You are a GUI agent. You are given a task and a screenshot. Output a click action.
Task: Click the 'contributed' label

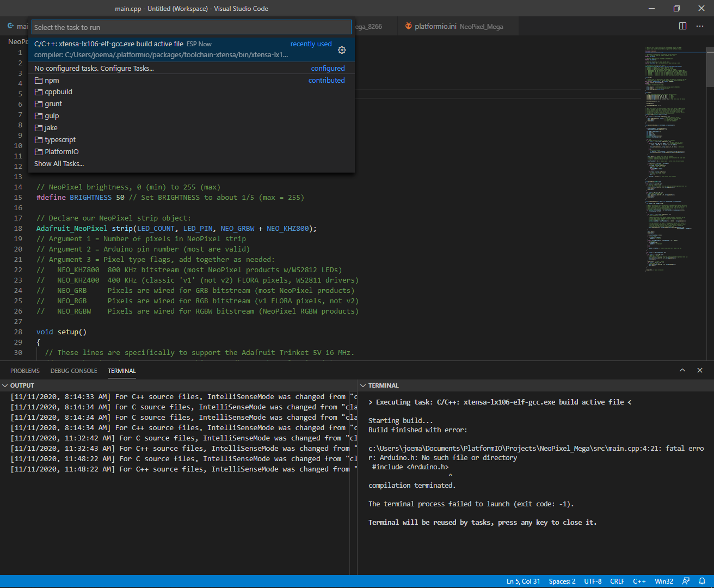coord(327,81)
